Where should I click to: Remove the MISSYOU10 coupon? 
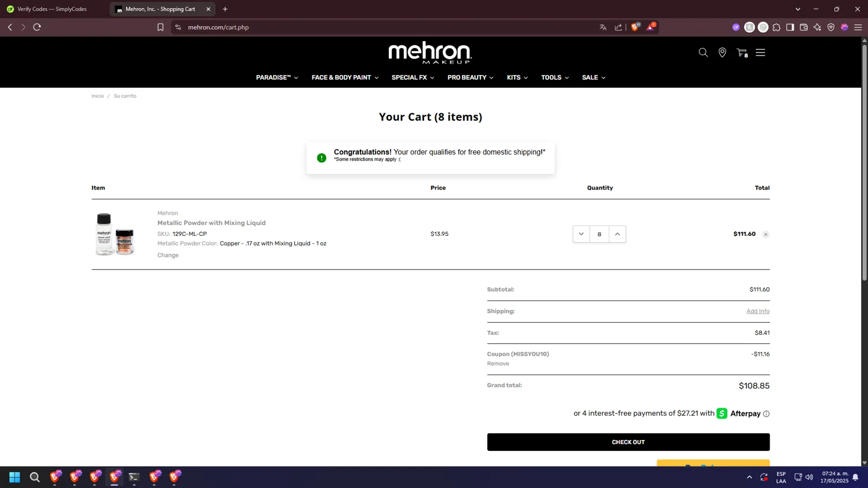[x=498, y=364]
